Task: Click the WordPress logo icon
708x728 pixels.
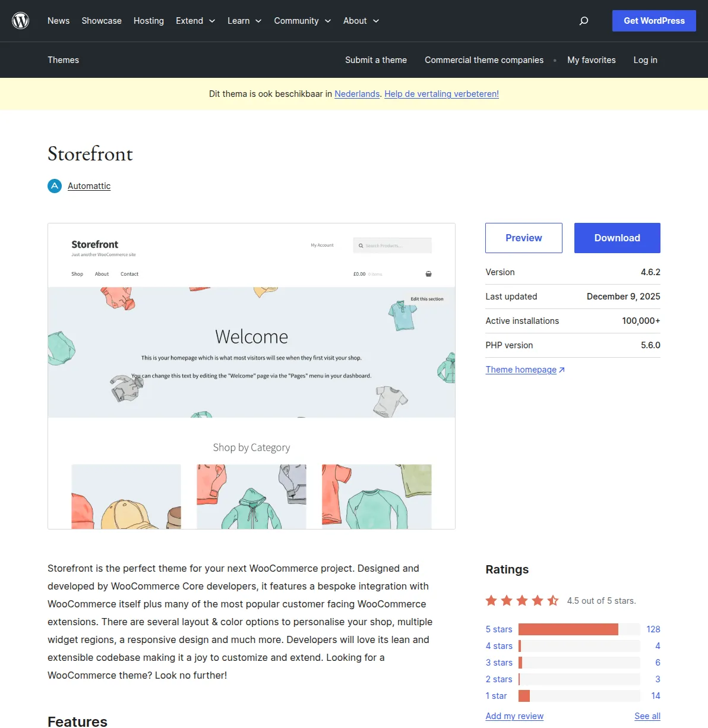Action: click(x=20, y=20)
